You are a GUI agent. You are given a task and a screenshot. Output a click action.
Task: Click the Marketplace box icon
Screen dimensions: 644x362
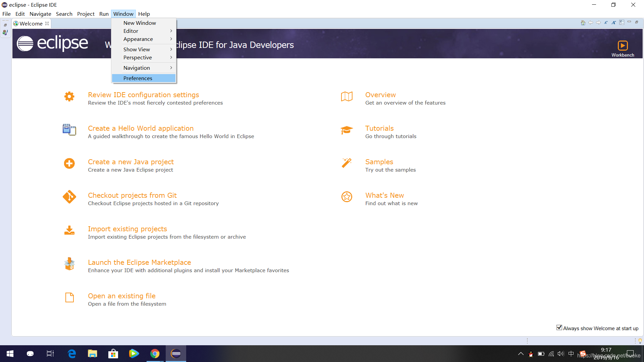(69, 264)
